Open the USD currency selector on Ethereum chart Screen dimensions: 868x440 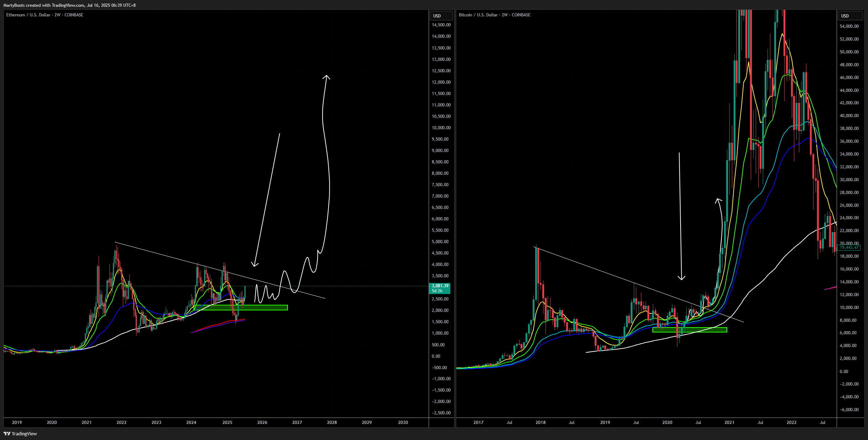click(441, 16)
